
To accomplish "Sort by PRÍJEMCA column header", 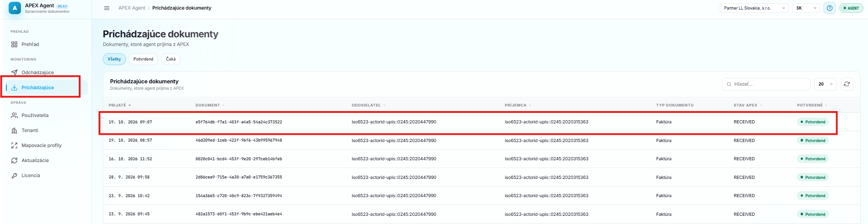I will [x=518, y=105].
